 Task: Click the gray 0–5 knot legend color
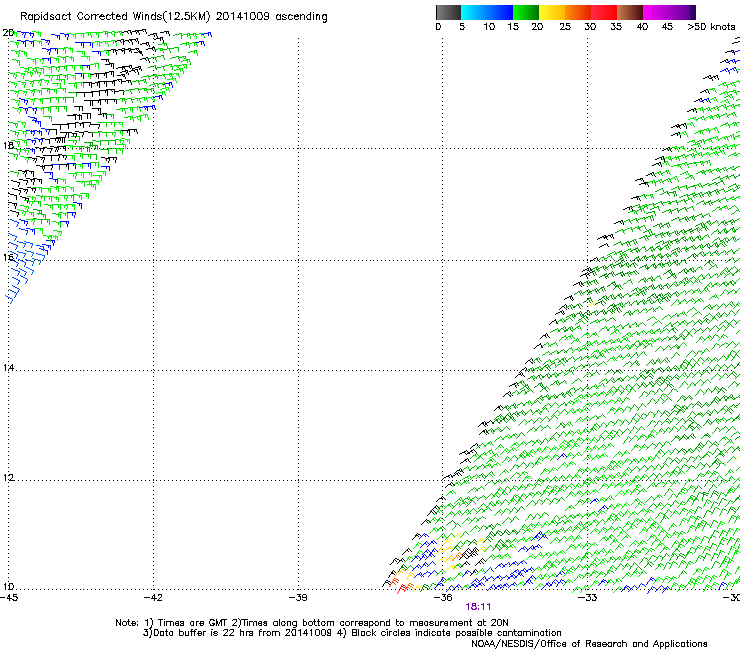pyautogui.click(x=448, y=12)
